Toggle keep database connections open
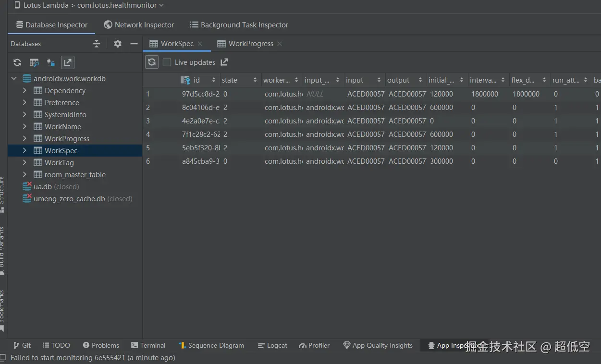Image resolution: width=601 pixels, height=364 pixels. pos(51,62)
